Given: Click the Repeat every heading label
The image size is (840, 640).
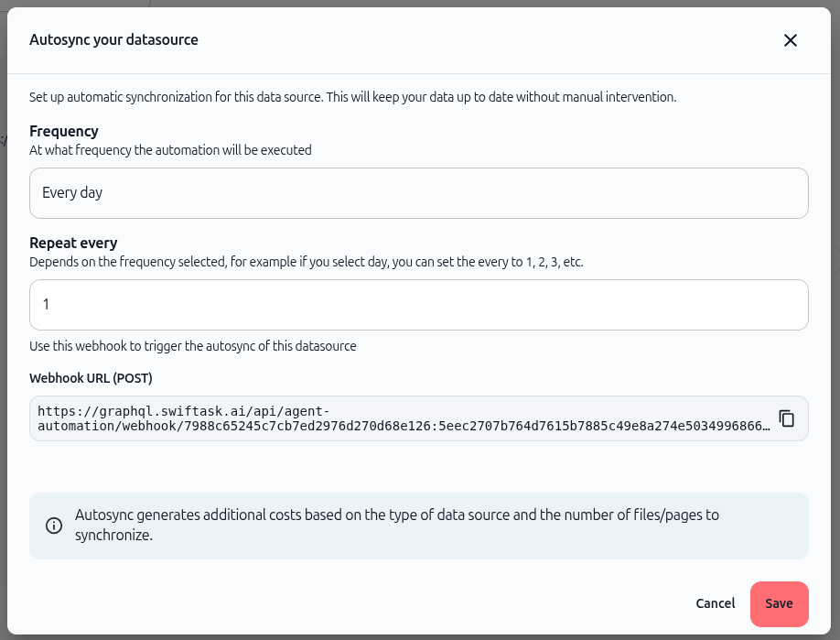Looking at the screenshot, I should tap(73, 243).
